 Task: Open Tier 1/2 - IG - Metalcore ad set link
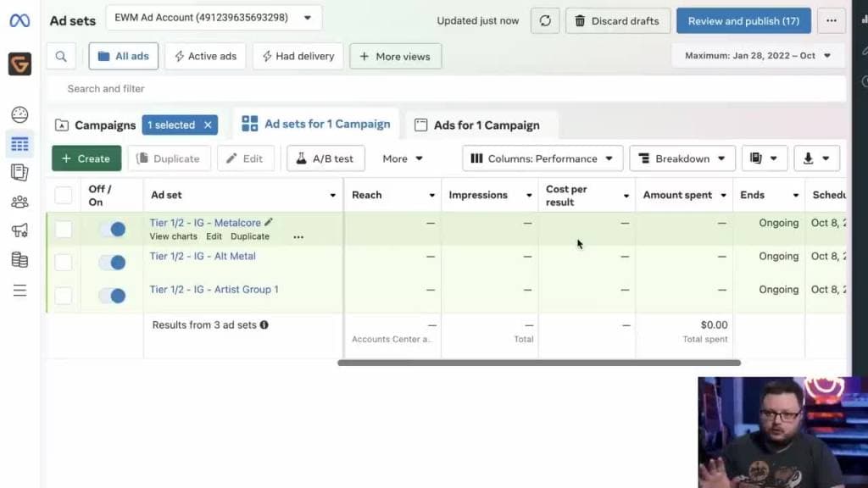[x=205, y=223]
